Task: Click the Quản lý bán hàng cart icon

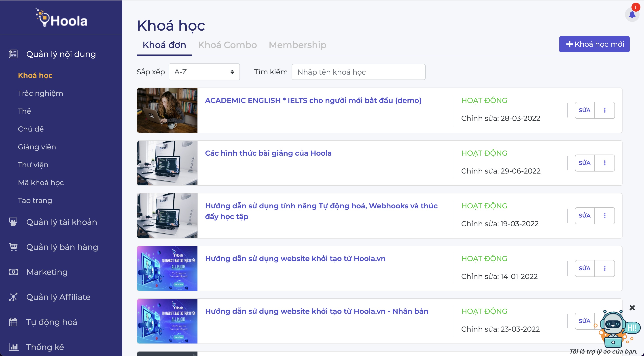Action: 13,247
